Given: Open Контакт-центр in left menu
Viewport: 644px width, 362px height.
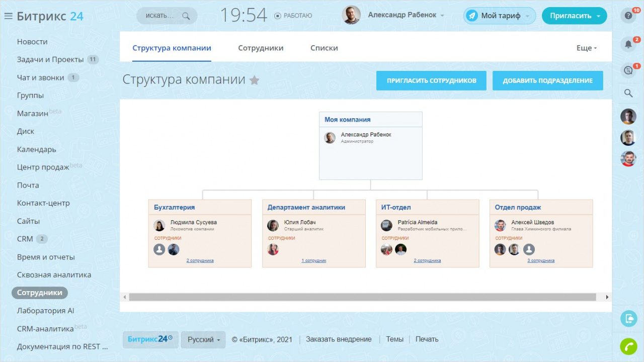Looking at the screenshot, I should pos(43,203).
